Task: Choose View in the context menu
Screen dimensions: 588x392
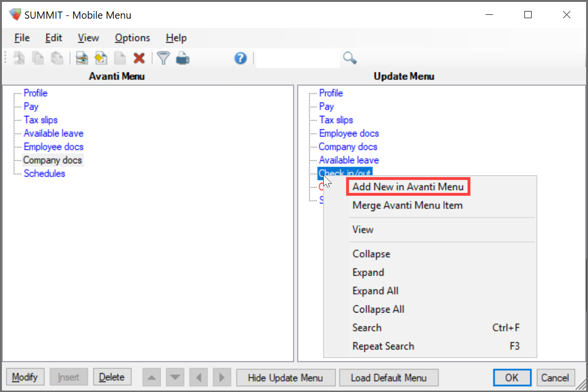Action: [x=363, y=230]
